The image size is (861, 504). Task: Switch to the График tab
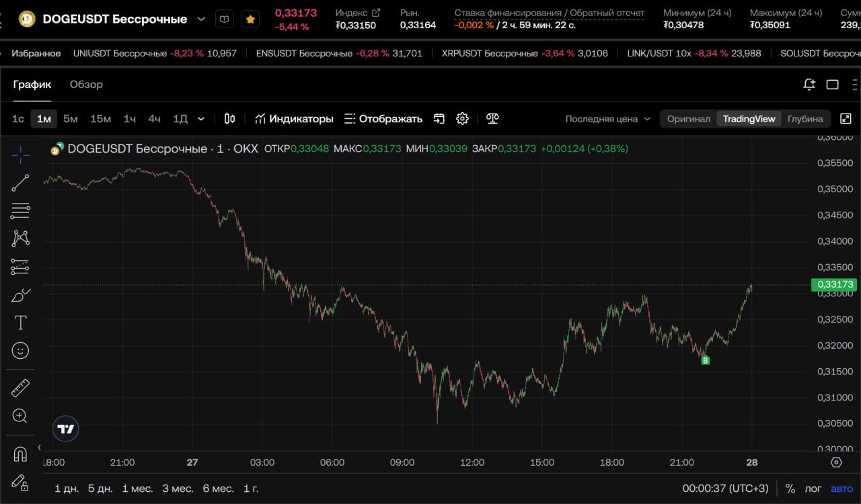[x=32, y=85]
